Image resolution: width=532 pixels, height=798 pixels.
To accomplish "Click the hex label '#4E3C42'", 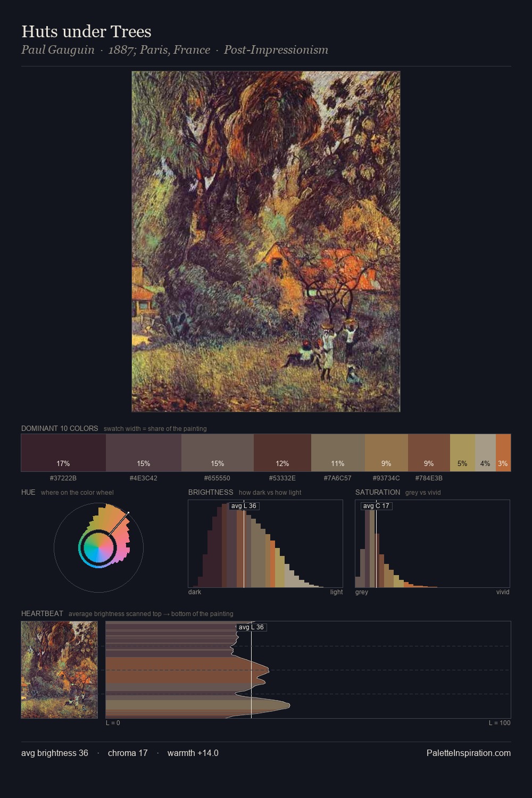I will 144,478.
